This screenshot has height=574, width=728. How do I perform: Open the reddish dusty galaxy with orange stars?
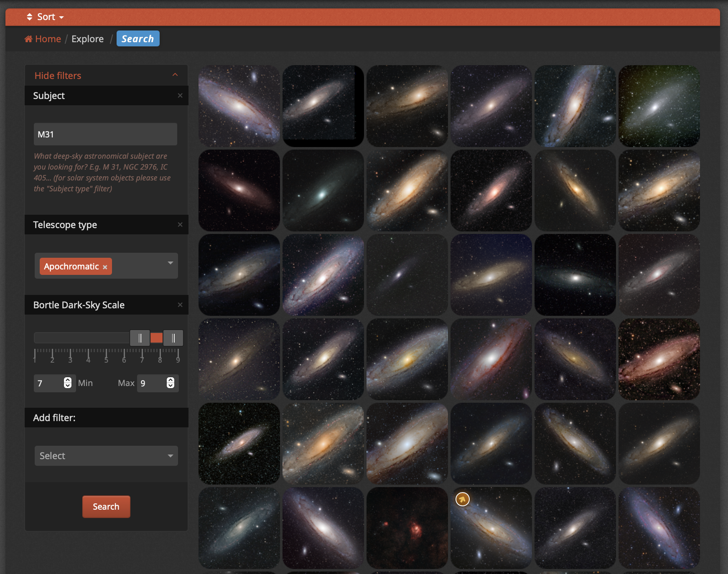click(x=659, y=359)
